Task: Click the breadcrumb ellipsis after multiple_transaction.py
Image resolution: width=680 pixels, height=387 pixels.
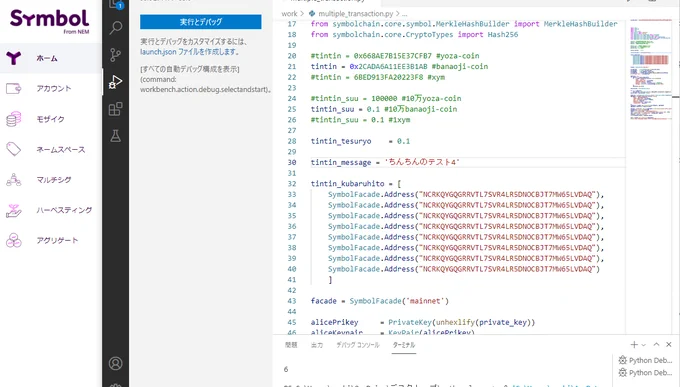Action: pyautogui.click(x=404, y=13)
